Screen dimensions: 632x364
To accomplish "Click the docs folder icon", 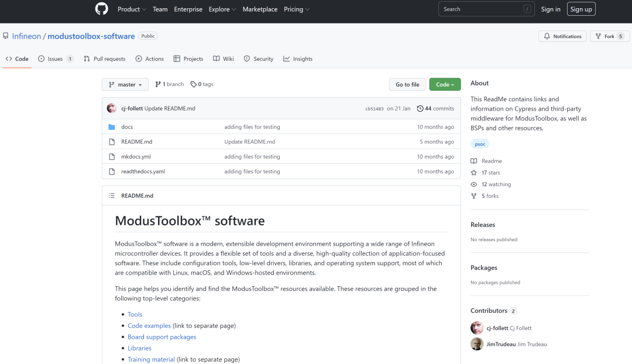I will point(112,127).
